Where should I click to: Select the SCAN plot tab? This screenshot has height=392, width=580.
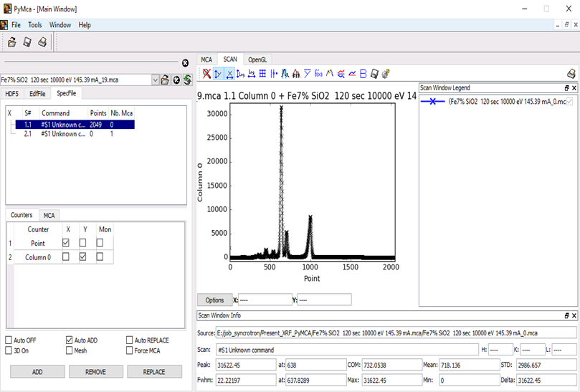click(230, 59)
